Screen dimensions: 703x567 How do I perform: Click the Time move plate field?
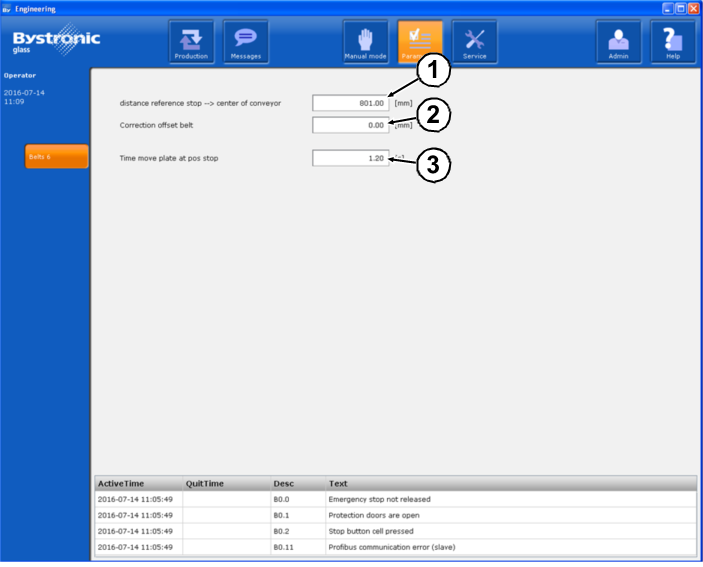(351, 158)
